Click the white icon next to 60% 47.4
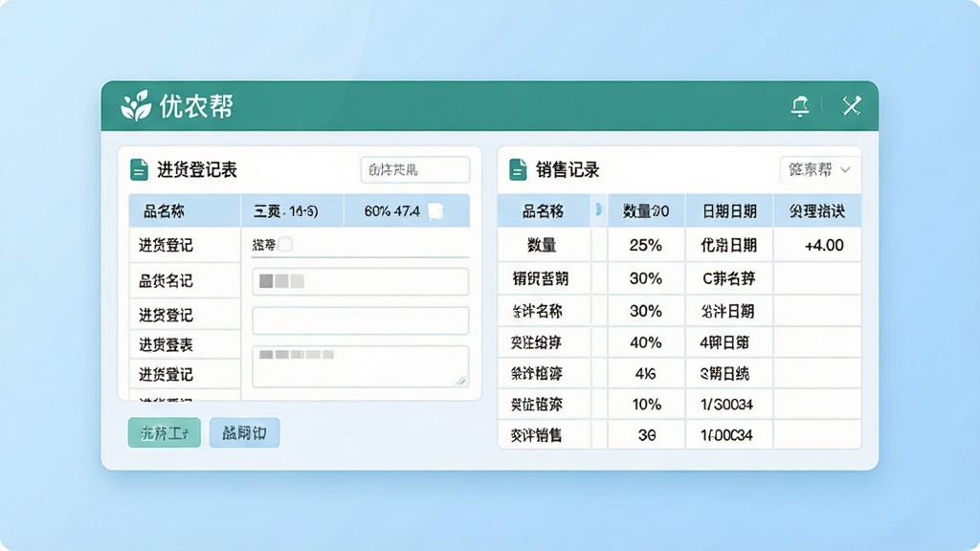This screenshot has width=980, height=551. pos(435,211)
